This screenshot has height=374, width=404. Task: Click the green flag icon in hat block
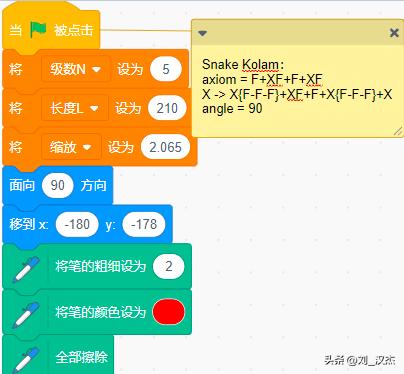tap(38, 30)
